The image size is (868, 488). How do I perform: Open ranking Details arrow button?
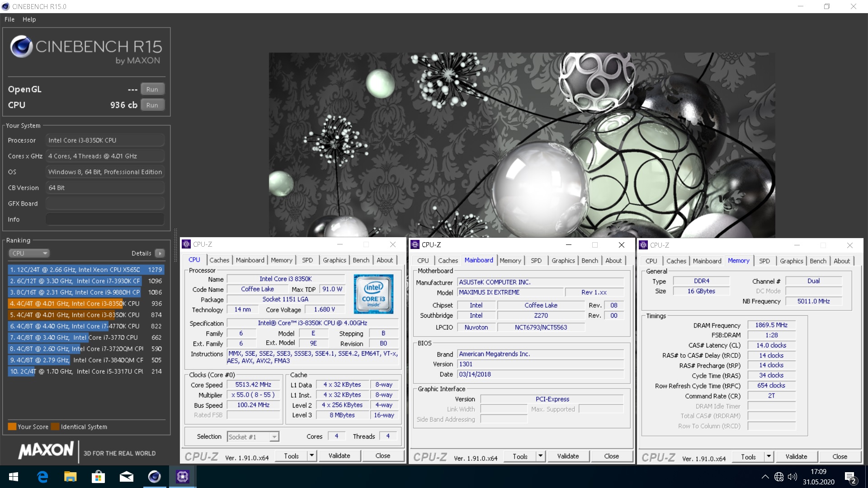coord(160,253)
